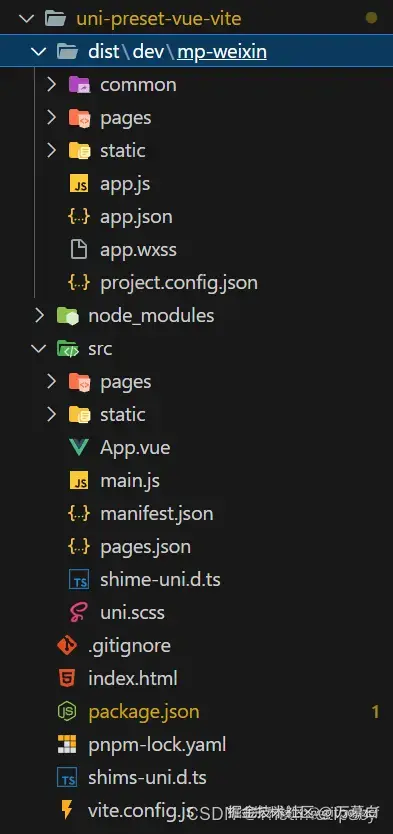Collapse the src folder chevron
This screenshot has height=834, width=393.
(39, 349)
